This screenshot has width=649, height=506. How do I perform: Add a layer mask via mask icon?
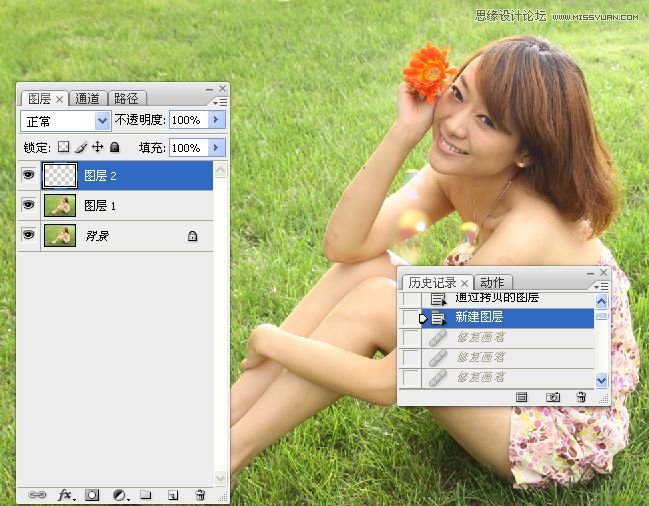[92, 494]
